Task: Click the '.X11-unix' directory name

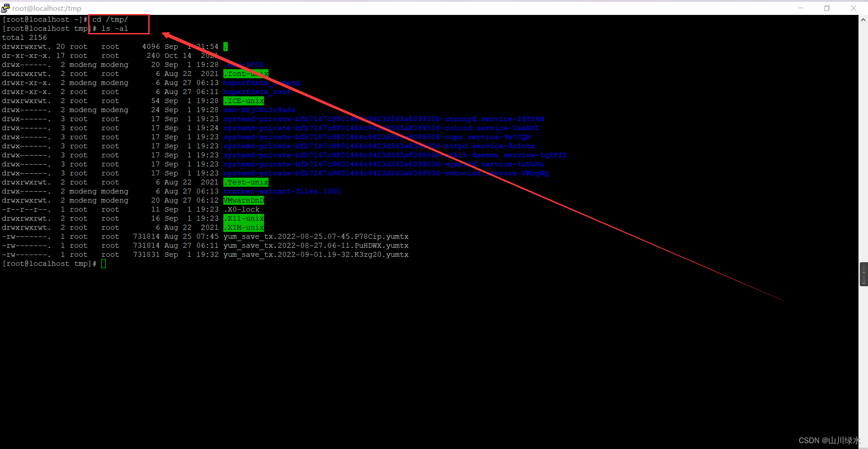Action: tap(244, 218)
